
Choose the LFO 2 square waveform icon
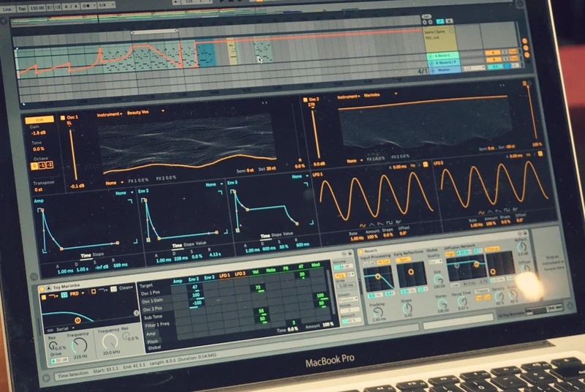tap(507, 210)
